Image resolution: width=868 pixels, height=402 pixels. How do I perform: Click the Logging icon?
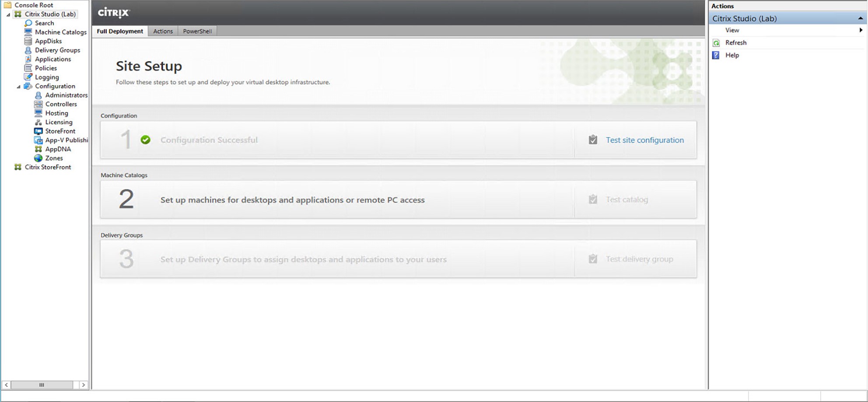pyautogui.click(x=28, y=77)
